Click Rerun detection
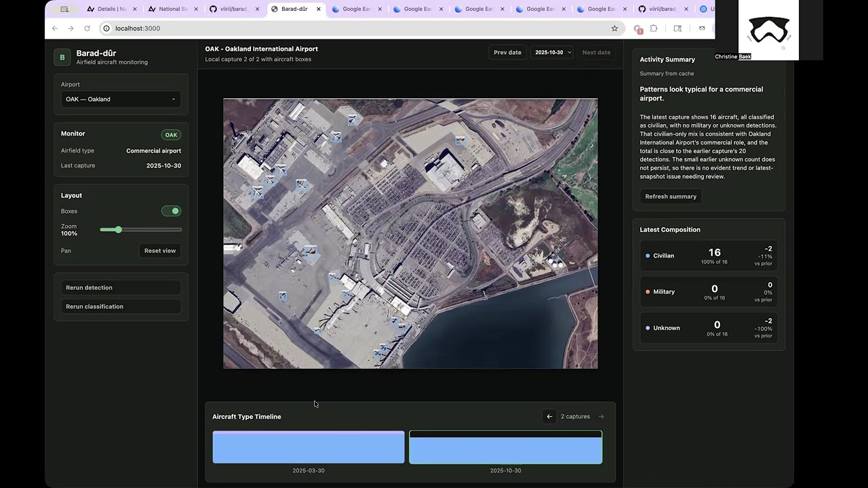 [121, 287]
